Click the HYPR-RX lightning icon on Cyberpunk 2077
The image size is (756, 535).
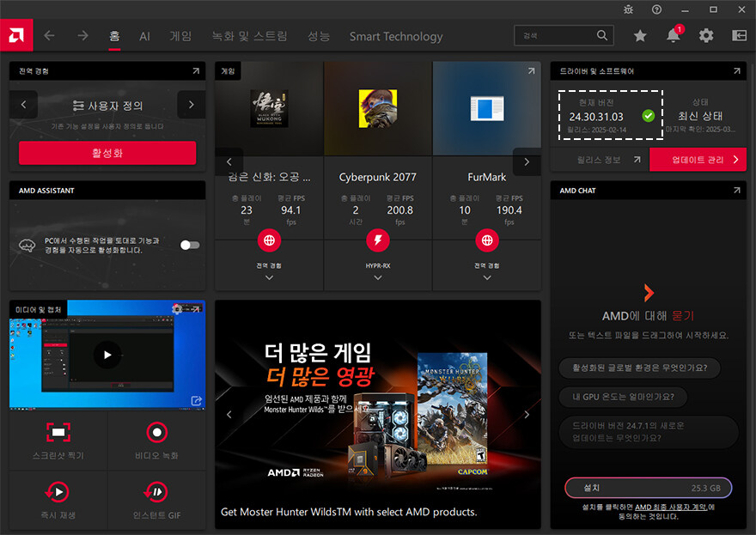coord(378,241)
